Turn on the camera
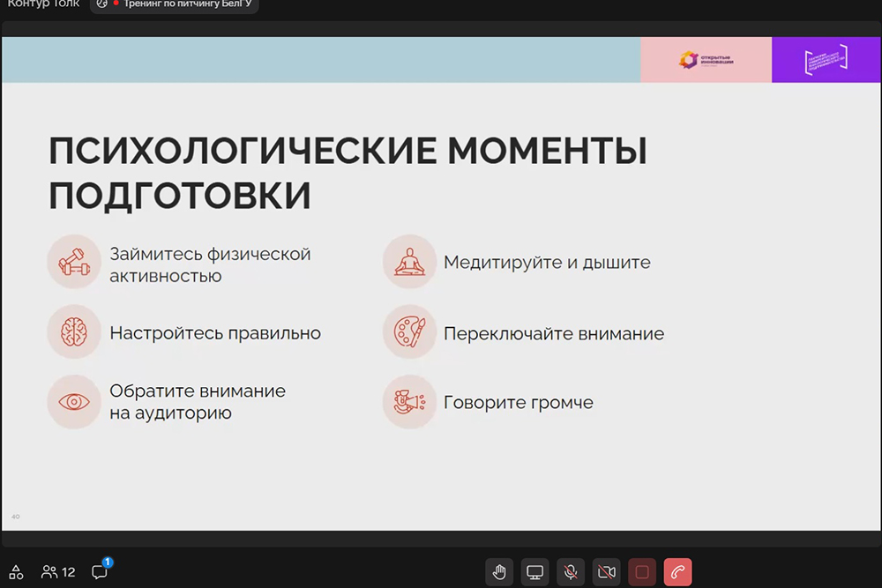 point(607,572)
